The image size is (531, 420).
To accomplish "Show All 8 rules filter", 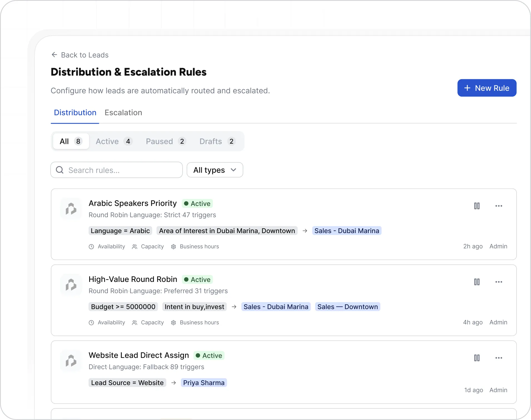I will pyautogui.click(x=71, y=141).
